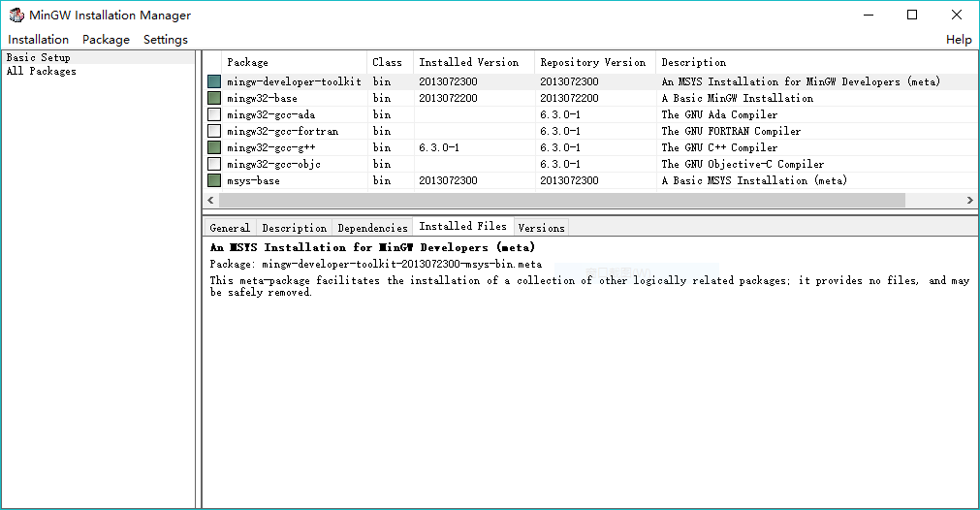Click the Package: mingw-developer-toolkit meta line
Screen dimensions: 980x510
[x=376, y=265]
